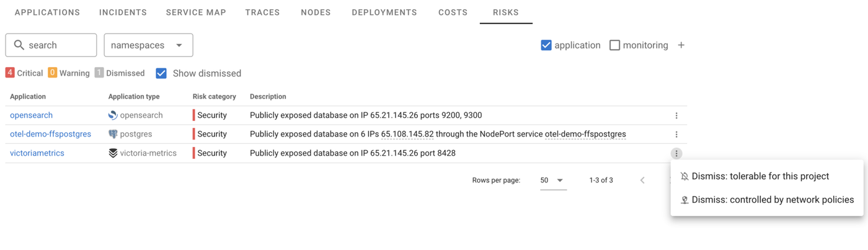This screenshot has height=250, width=868.
Task: Open the Incidents tab
Action: tap(123, 12)
